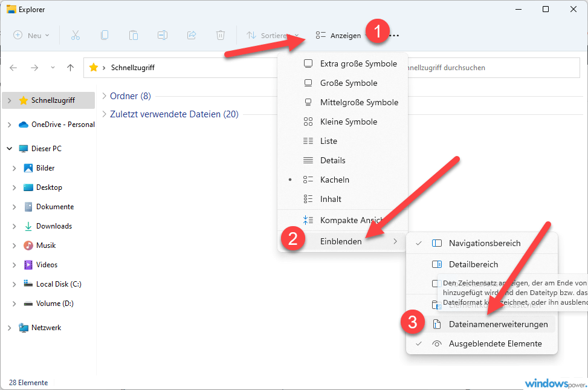Open the Neu dropdown button
Screen dimensions: 588x390
[x=31, y=35]
